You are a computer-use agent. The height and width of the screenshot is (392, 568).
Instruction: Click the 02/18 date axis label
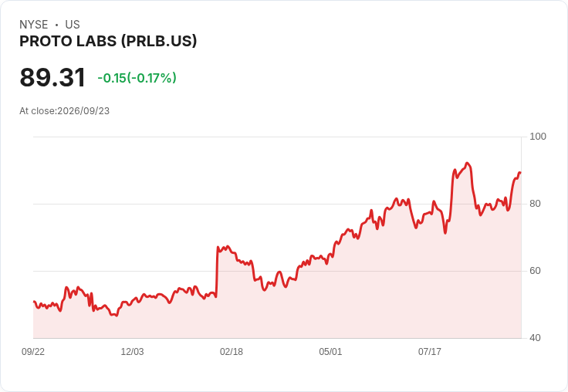click(x=232, y=351)
